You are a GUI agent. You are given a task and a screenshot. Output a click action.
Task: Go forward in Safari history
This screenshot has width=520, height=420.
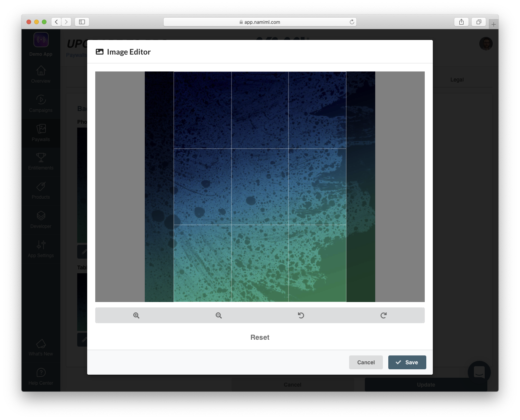point(66,22)
